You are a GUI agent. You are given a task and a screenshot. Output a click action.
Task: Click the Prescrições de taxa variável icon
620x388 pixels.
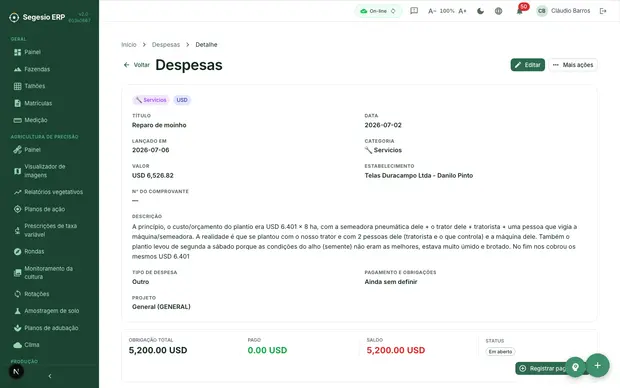pyautogui.click(x=17, y=230)
